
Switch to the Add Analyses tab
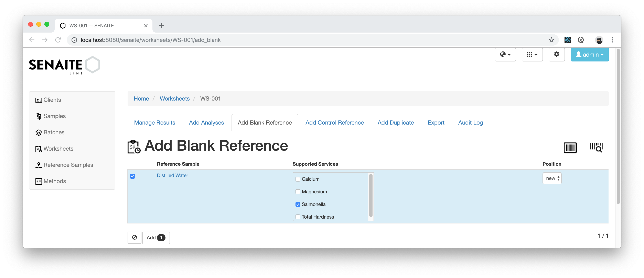tap(206, 123)
